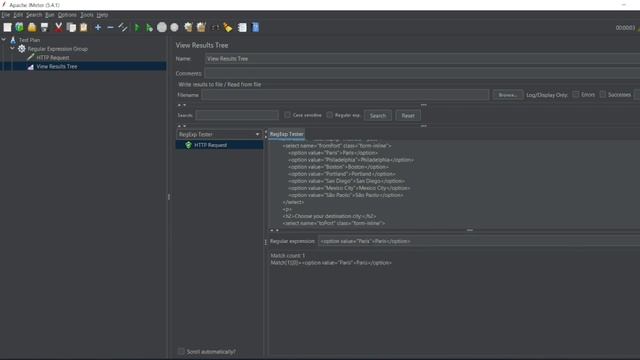Click the Filename input field
This screenshot has width=640, height=360.
click(x=345, y=95)
